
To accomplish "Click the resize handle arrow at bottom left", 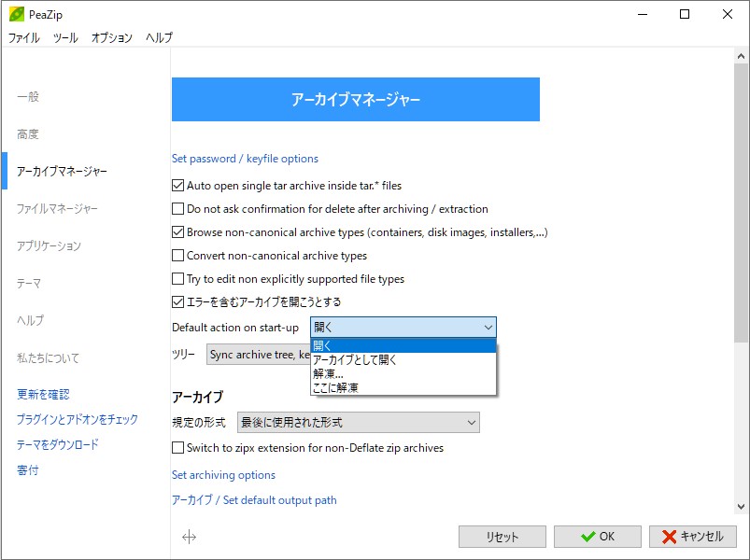I will [x=190, y=537].
